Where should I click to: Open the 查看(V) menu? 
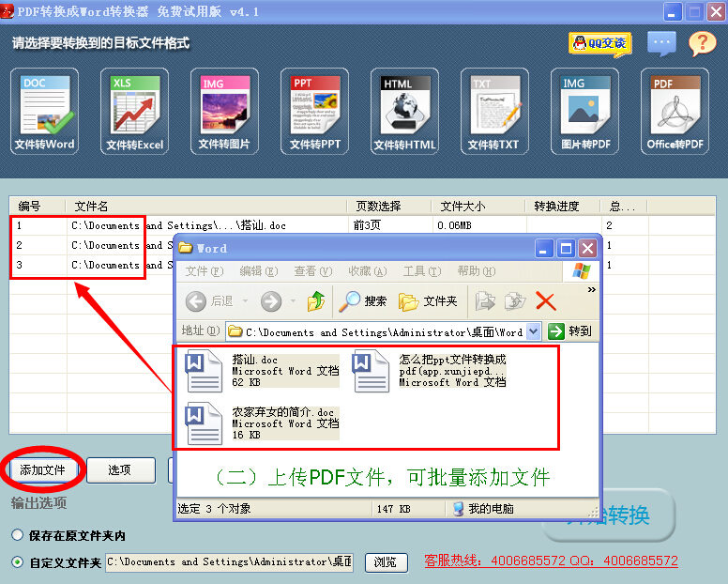click(x=313, y=271)
